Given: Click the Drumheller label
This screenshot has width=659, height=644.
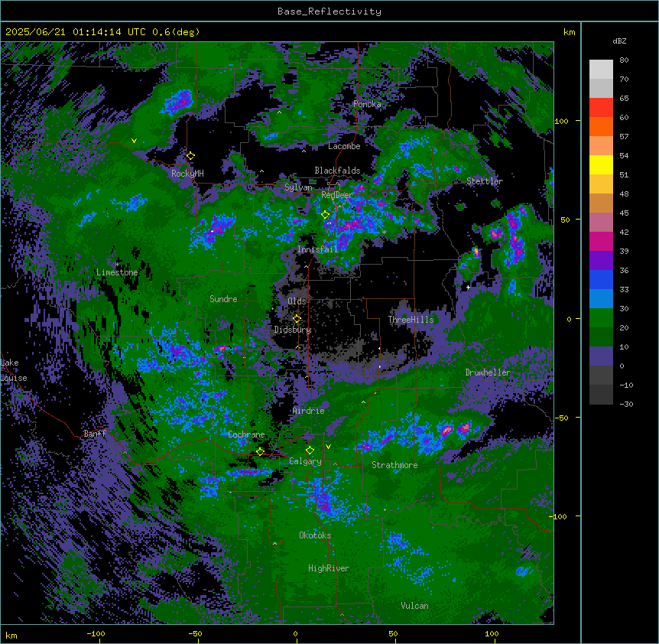Looking at the screenshot, I should (x=488, y=372).
